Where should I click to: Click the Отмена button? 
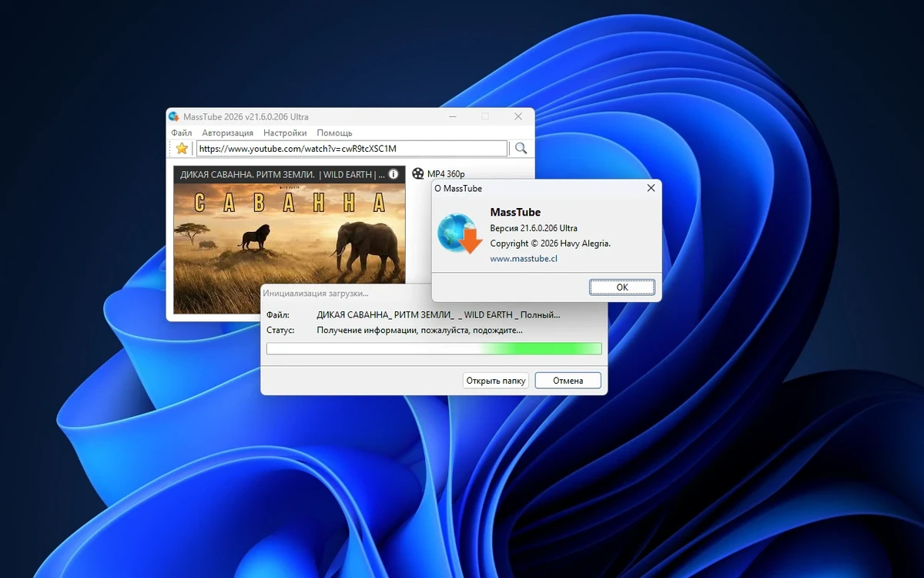point(567,380)
